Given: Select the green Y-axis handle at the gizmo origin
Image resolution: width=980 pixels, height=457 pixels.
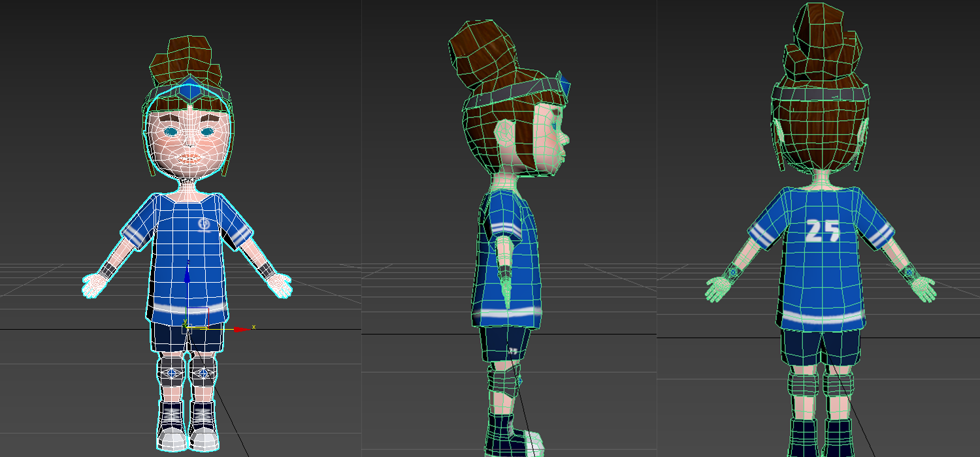Looking at the screenshot, I should tap(185, 323).
